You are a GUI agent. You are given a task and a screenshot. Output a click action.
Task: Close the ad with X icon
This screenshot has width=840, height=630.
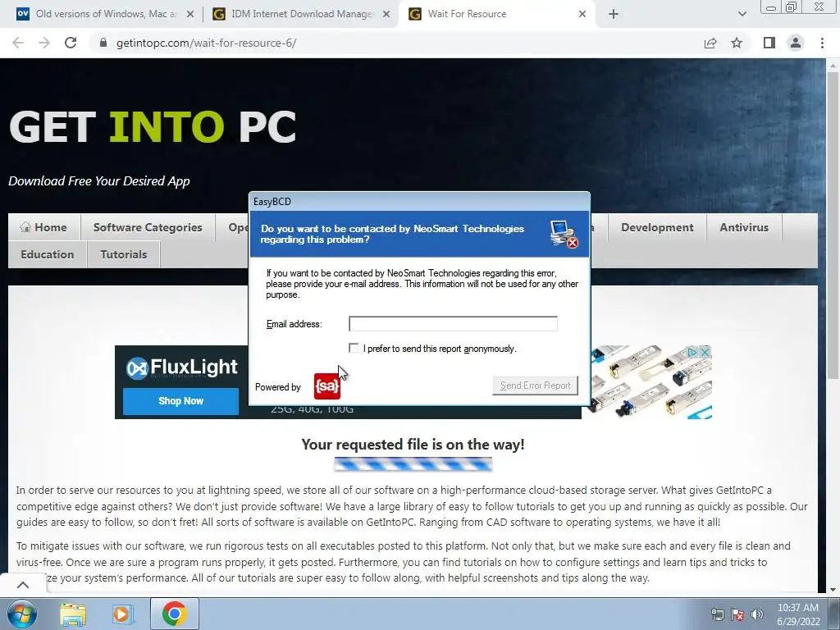[x=705, y=352]
